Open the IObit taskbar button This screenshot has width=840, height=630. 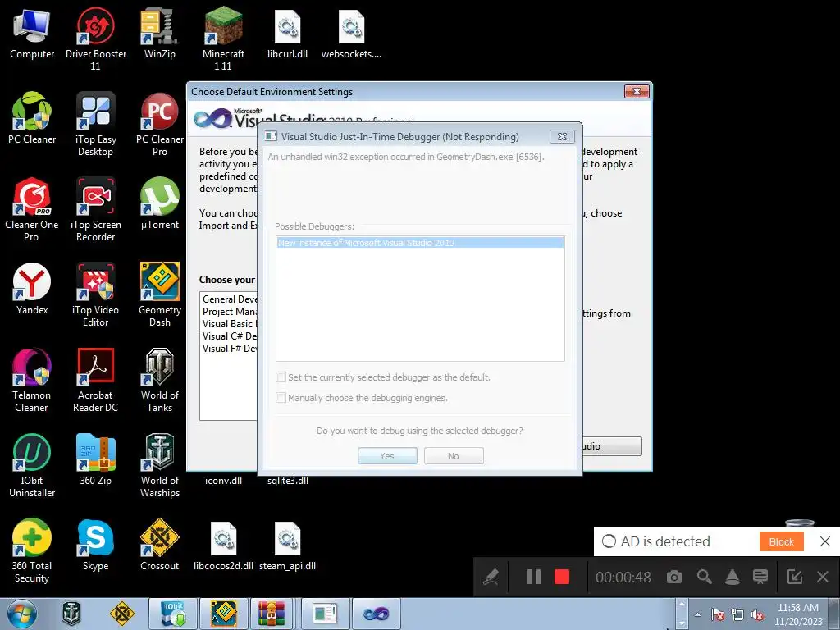click(x=173, y=614)
